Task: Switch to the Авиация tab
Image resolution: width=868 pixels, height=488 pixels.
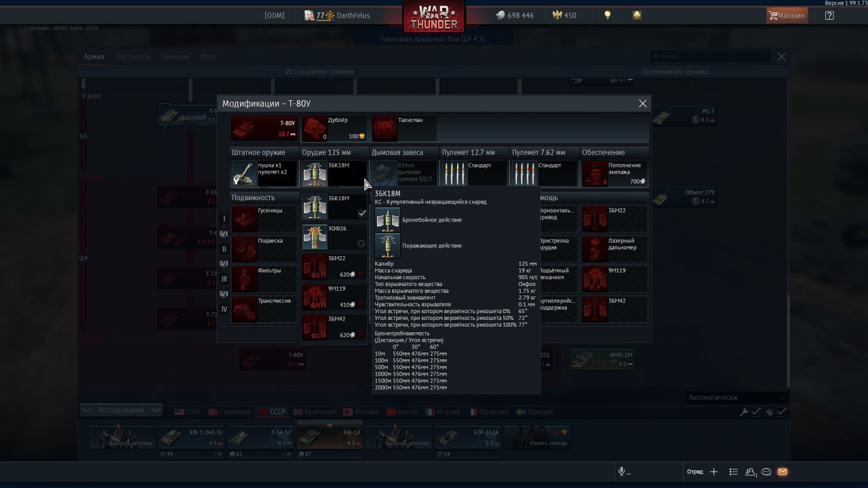Action: tap(175, 57)
